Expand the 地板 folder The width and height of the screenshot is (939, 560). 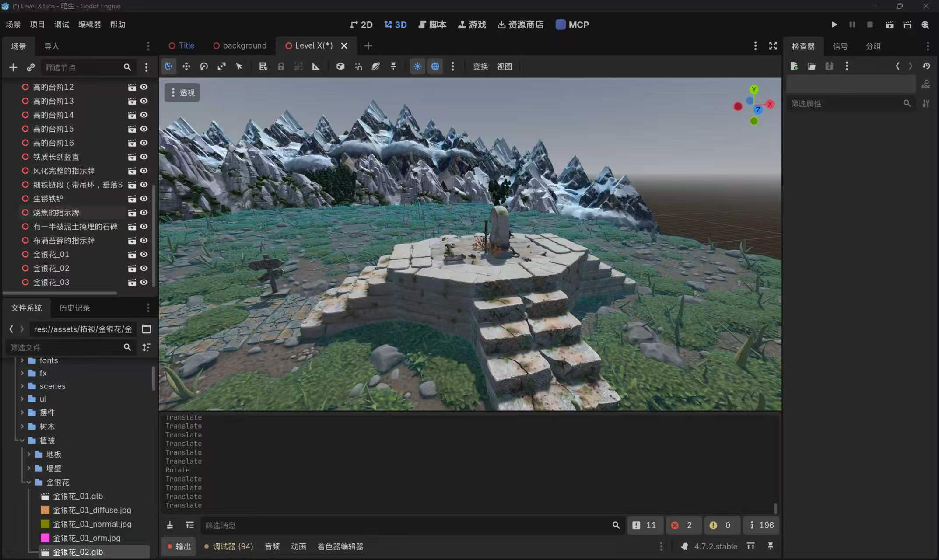[x=29, y=455]
